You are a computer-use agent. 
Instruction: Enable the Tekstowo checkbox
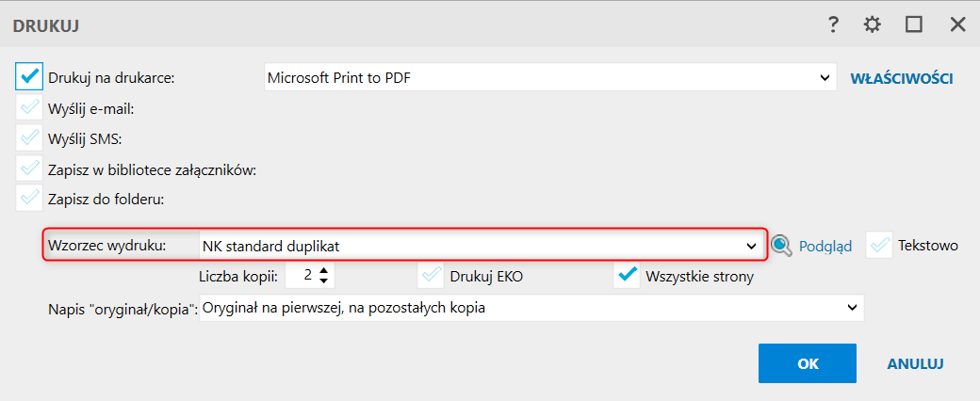click(880, 245)
